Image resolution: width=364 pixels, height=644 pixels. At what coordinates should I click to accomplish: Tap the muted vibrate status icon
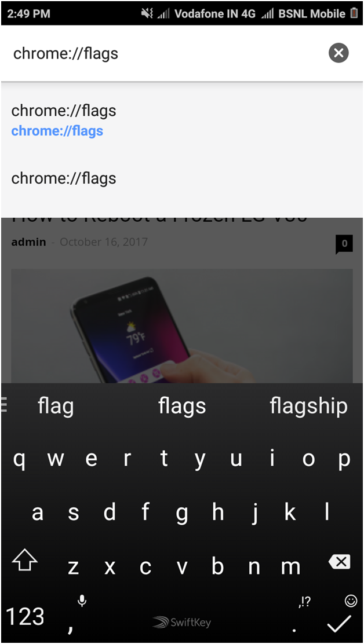[x=147, y=13]
